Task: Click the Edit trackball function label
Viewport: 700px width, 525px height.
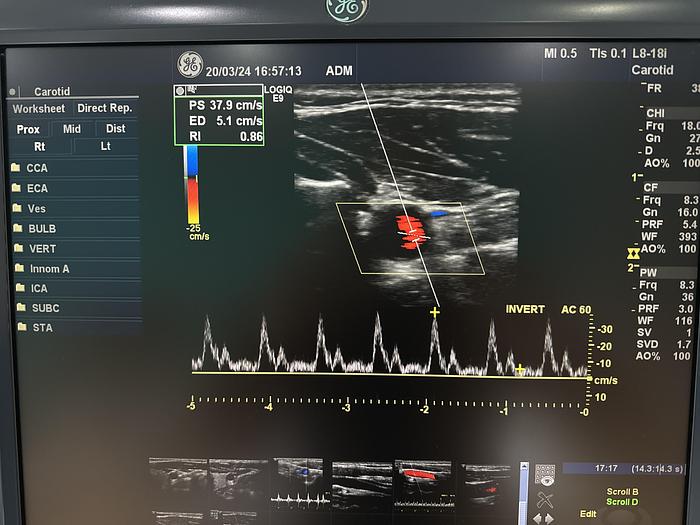Action: [x=588, y=514]
